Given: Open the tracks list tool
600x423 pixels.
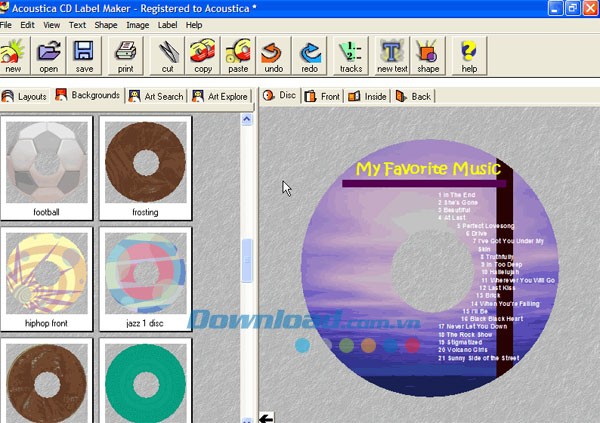Looking at the screenshot, I should [x=351, y=56].
